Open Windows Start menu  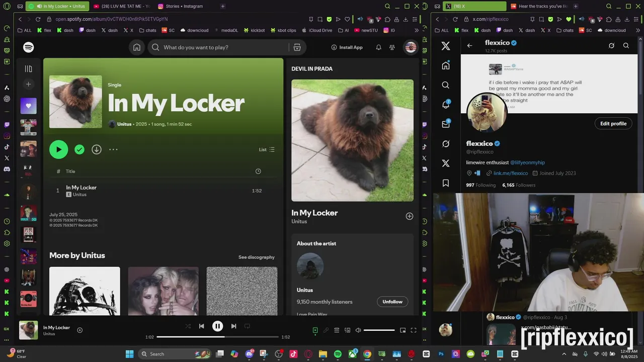coord(129,354)
